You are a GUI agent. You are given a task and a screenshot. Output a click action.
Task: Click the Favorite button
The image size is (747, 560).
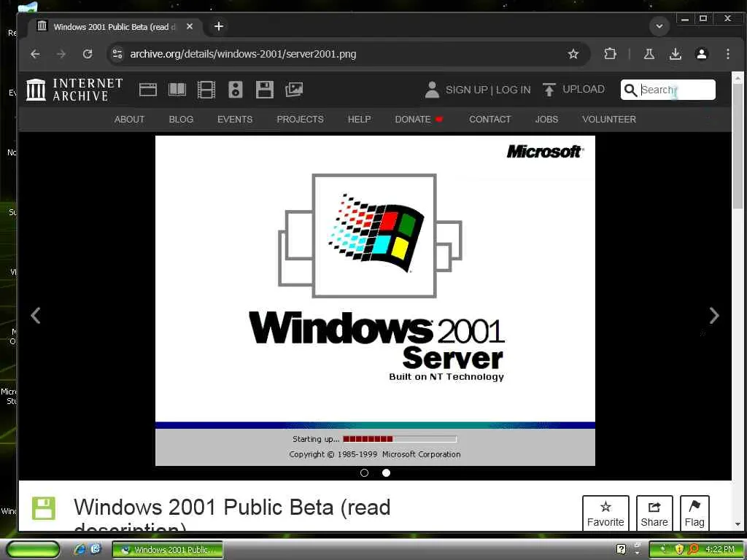pyautogui.click(x=605, y=513)
